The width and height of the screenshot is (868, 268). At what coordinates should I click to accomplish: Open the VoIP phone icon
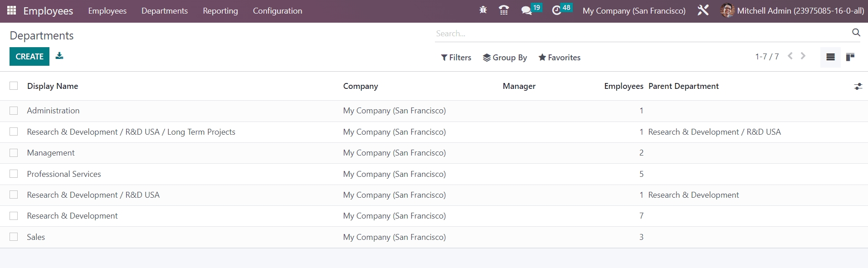503,10
